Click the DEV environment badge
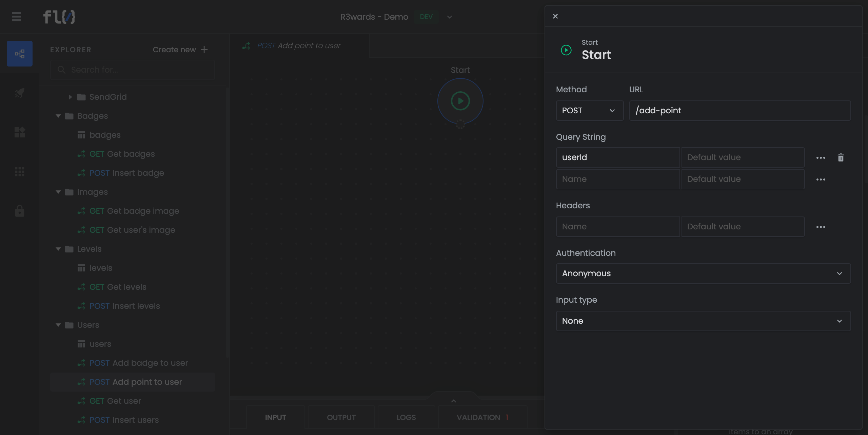 [426, 17]
